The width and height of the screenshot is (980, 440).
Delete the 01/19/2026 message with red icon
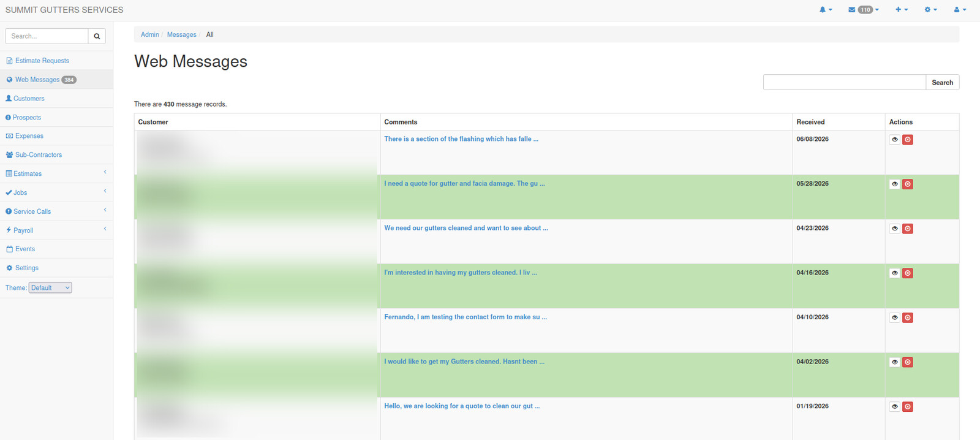click(x=908, y=407)
